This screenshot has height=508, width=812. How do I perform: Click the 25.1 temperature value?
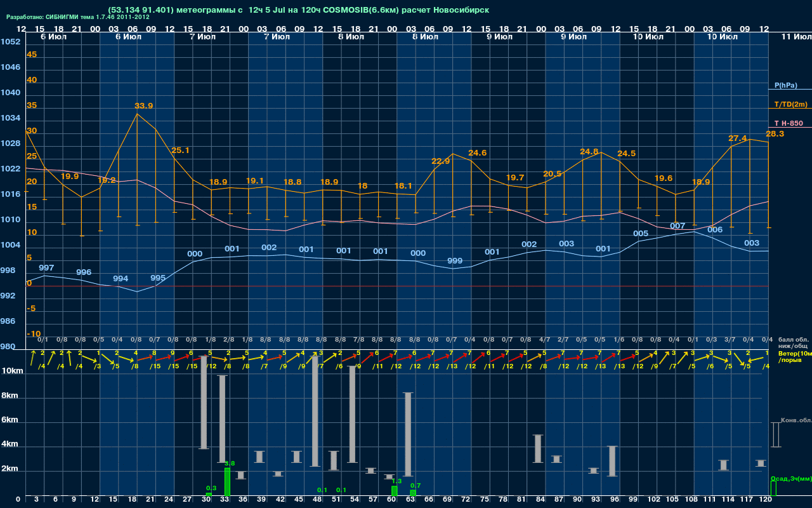181,150
